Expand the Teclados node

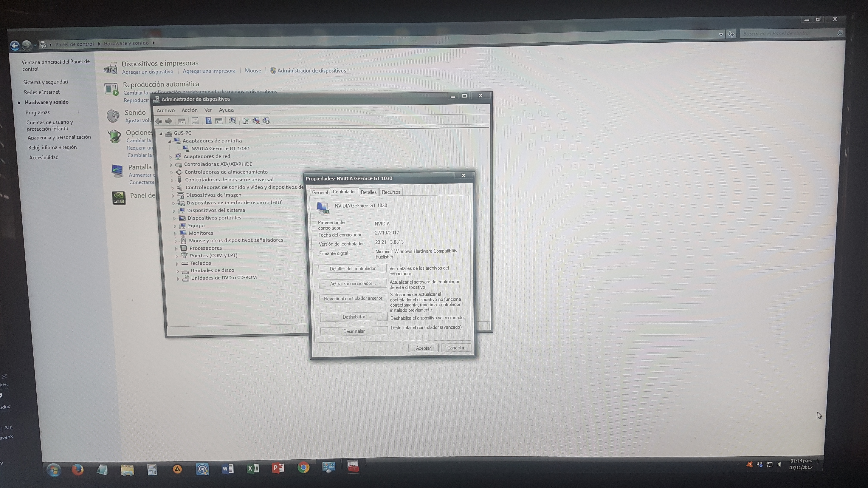(x=177, y=264)
